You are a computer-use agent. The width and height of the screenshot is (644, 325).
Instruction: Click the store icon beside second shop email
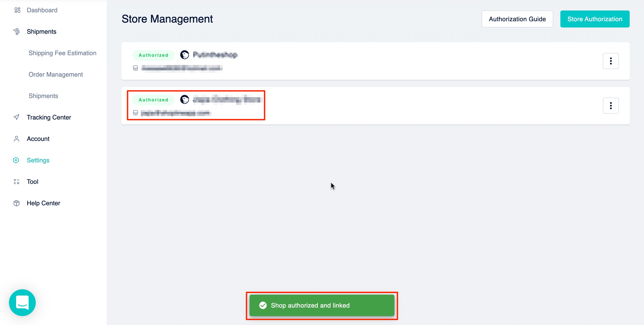[x=136, y=113]
